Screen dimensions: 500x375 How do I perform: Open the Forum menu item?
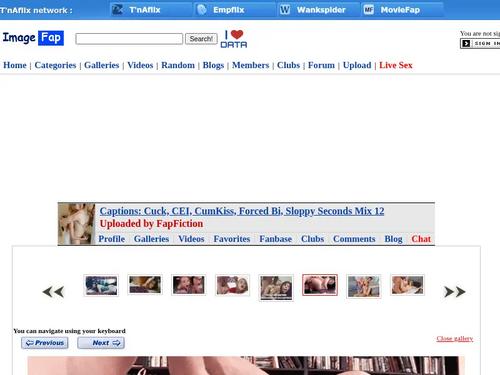[x=321, y=65]
